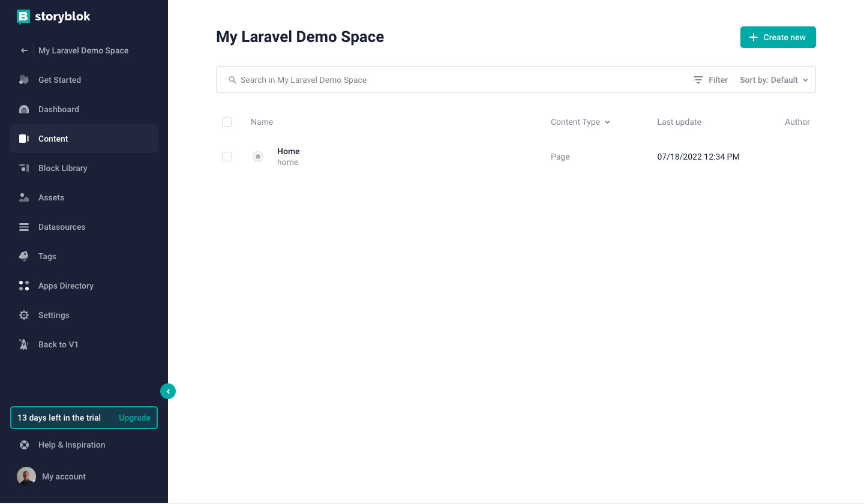
Task: Open Datasources from the sidebar
Action: click(84, 227)
